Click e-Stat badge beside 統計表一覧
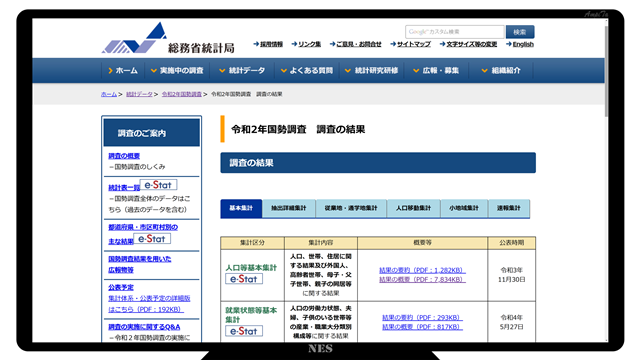Image resolution: width=640 pixels, height=360 pixels. coord(158,185)
